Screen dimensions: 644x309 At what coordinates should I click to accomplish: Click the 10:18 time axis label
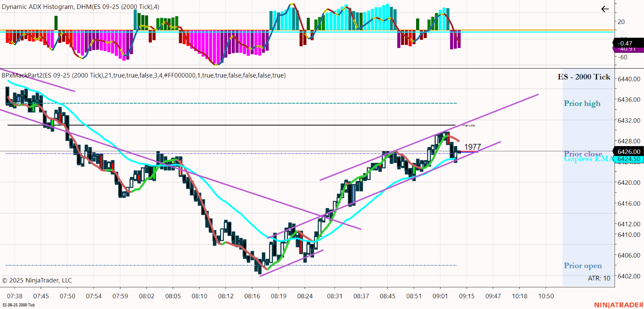tap(519, 296)
